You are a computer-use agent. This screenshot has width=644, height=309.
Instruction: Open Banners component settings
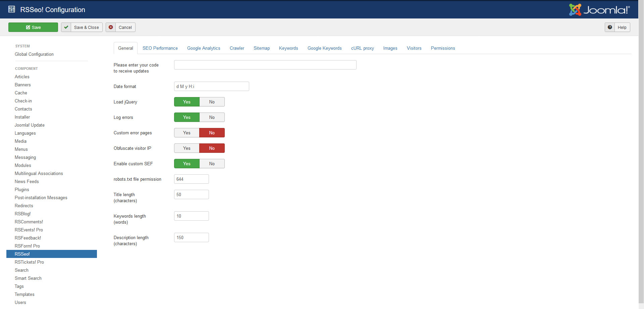point(23,85)
